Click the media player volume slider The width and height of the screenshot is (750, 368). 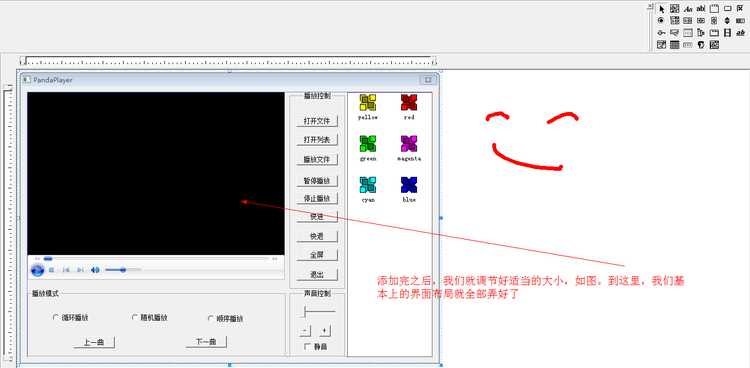click(x=122, y=270)
